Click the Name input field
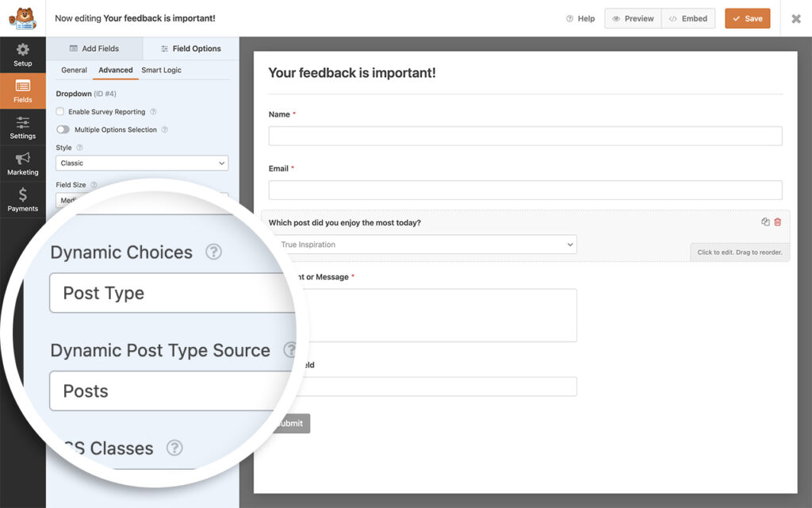The image size is (812, 508). [x=523, y=136]
